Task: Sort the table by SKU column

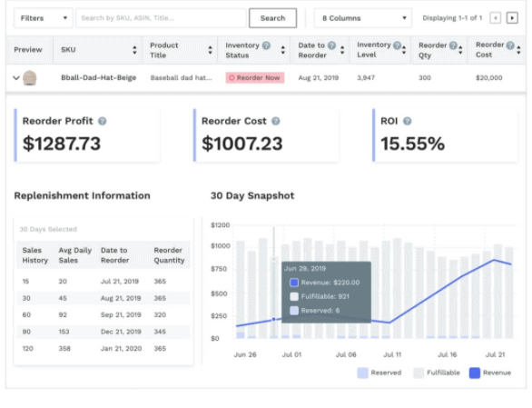Action: [134, 50]
